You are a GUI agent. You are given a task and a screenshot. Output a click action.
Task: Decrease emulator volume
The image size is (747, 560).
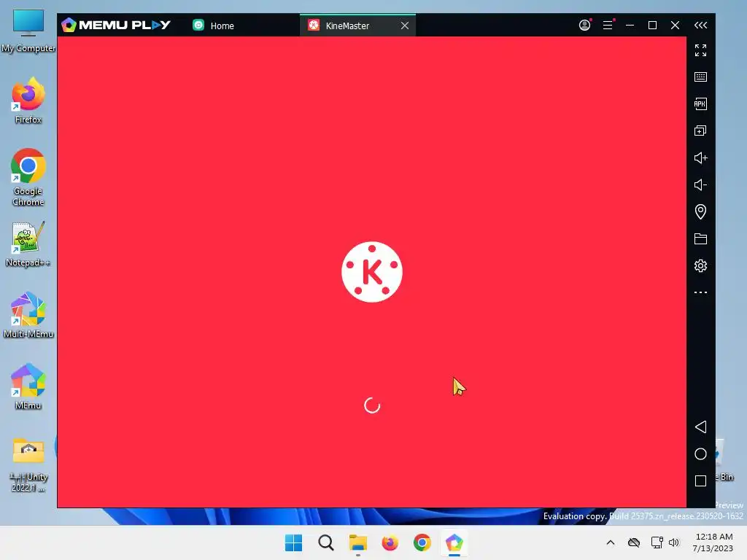[700, 184]
